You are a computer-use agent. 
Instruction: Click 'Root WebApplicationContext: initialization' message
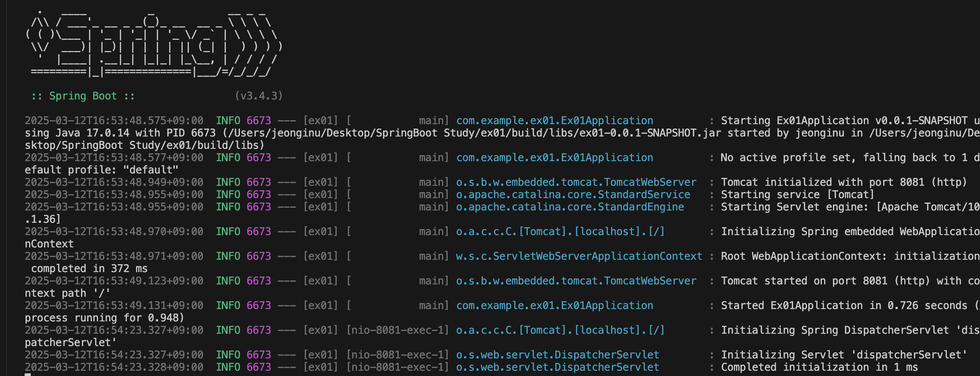pyautogui.click(x=850, y=256)
